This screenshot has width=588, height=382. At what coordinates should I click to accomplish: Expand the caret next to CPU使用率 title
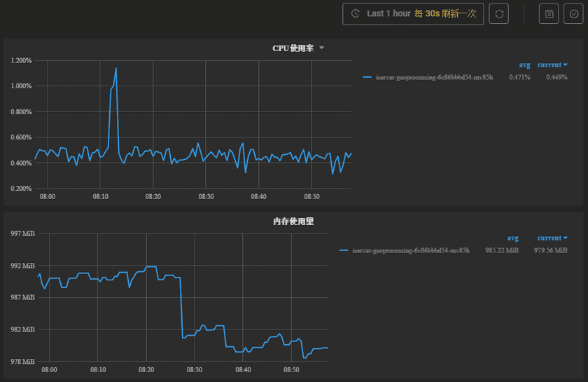point(322,48)
